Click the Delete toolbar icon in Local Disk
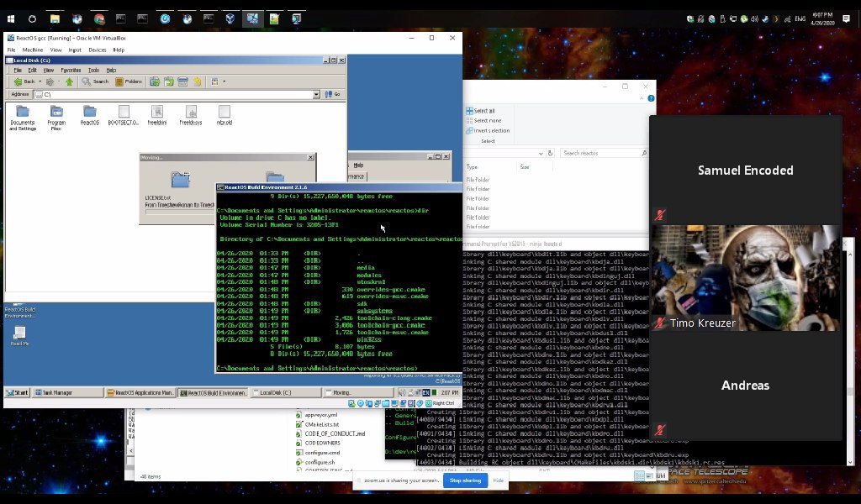 coord(182,81)
